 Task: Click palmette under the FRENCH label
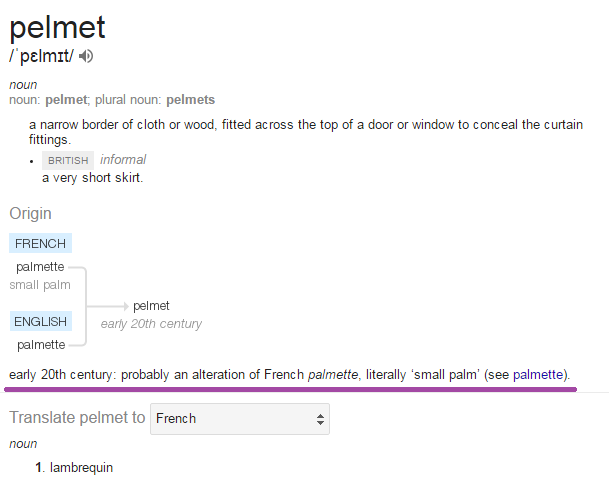[x=40, y=266]
